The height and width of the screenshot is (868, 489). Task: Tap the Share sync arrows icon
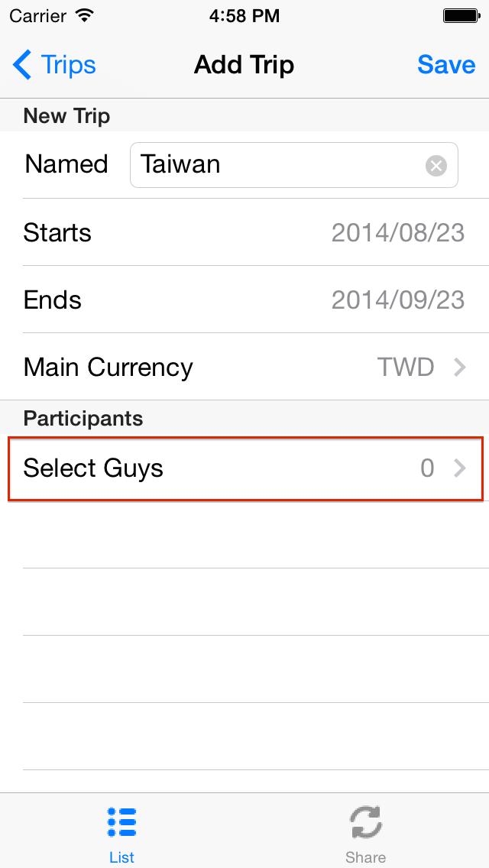[x=365, y=823]
